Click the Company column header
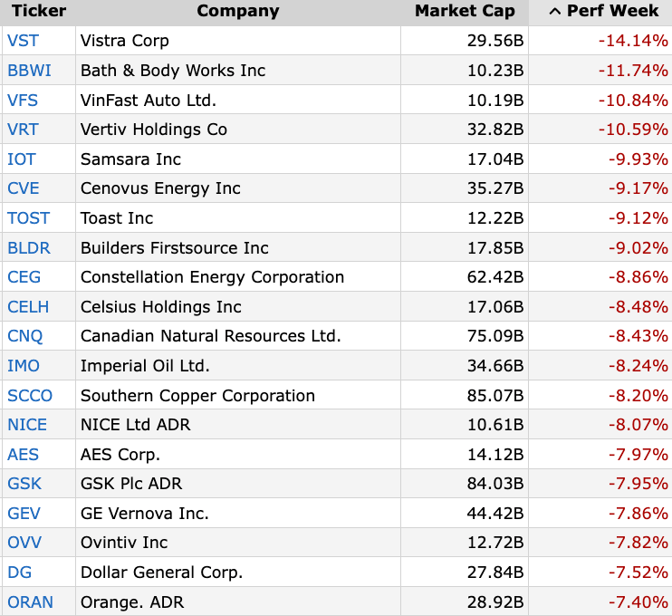Image resolution: width=672 pixels, height=616 pixels. coord(237,12)
